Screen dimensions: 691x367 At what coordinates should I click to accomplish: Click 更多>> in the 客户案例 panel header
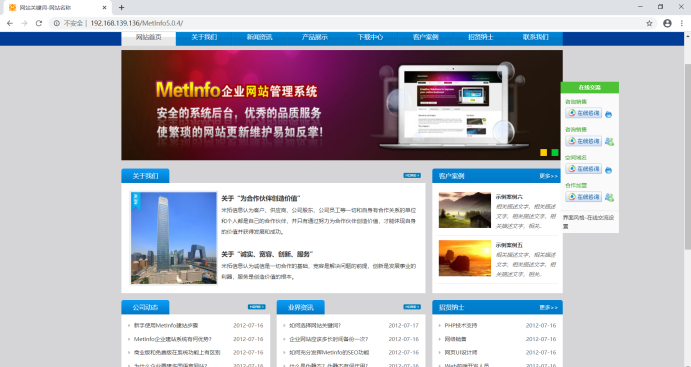[549, 176]
